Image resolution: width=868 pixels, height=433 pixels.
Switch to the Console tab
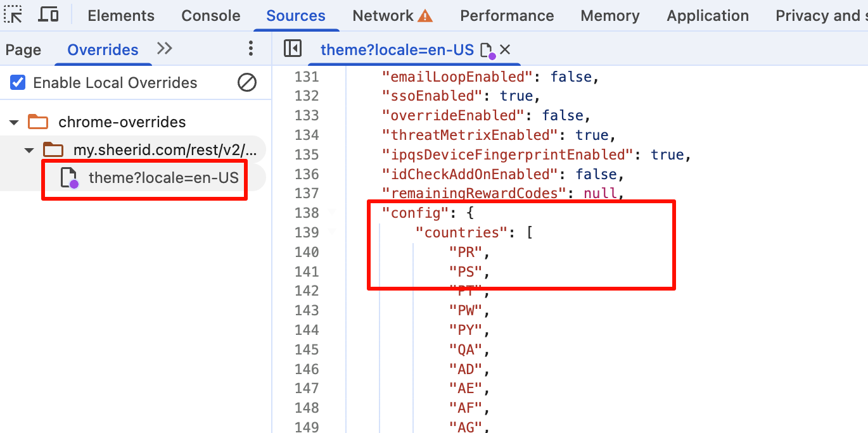[210, 16]
